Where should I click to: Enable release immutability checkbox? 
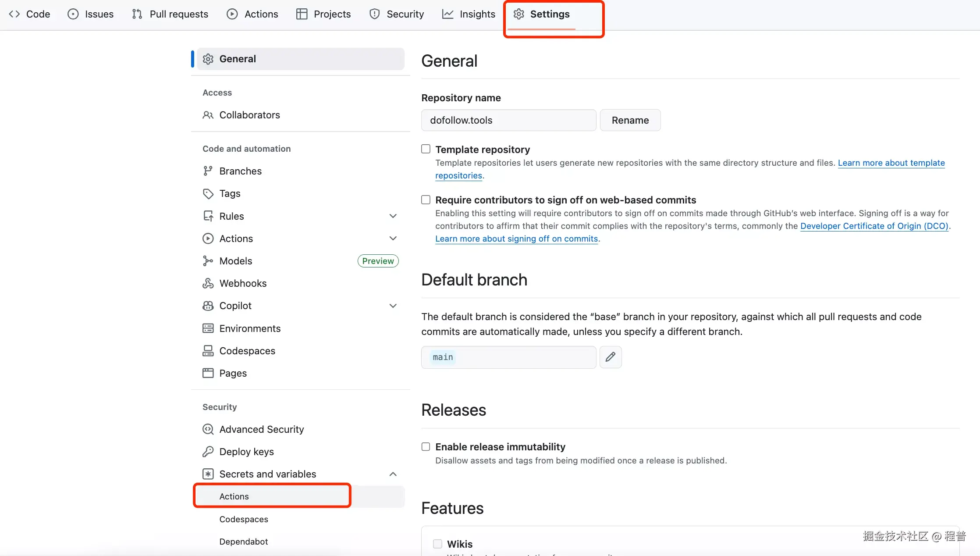[x=425, y=446]
